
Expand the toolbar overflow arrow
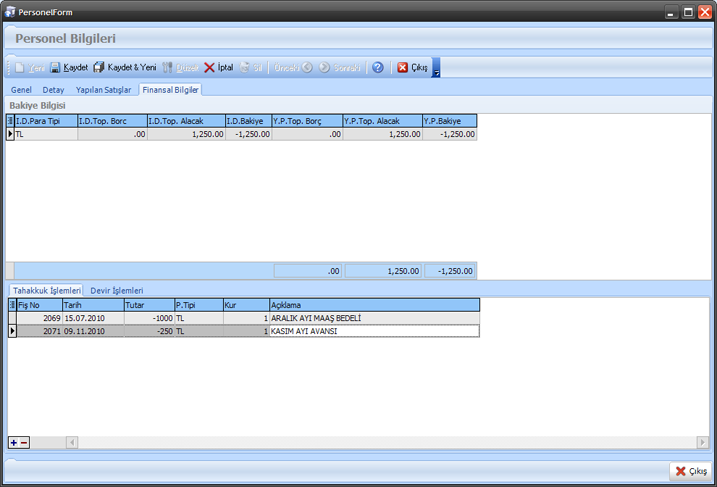(436, 70)
